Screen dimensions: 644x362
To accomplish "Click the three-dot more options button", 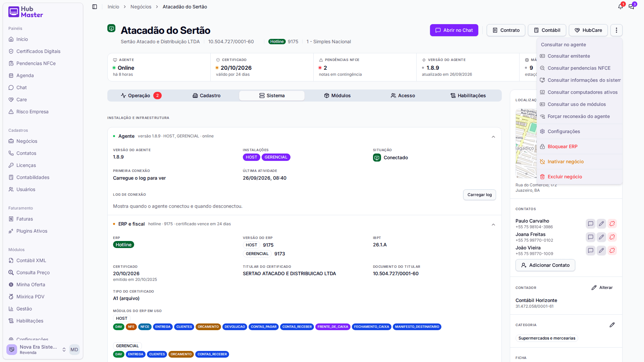I will (616, 30).
